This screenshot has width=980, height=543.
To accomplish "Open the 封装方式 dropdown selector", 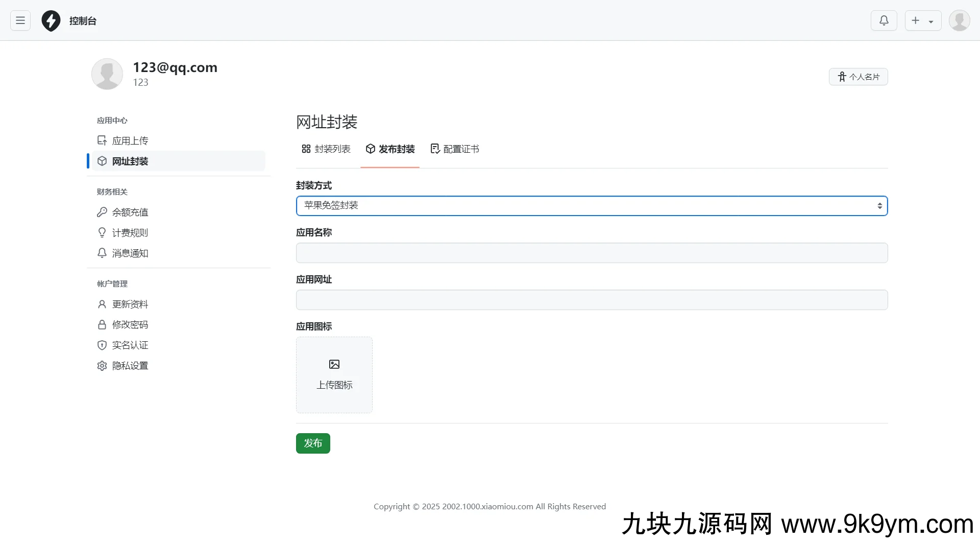I will 592,206.
